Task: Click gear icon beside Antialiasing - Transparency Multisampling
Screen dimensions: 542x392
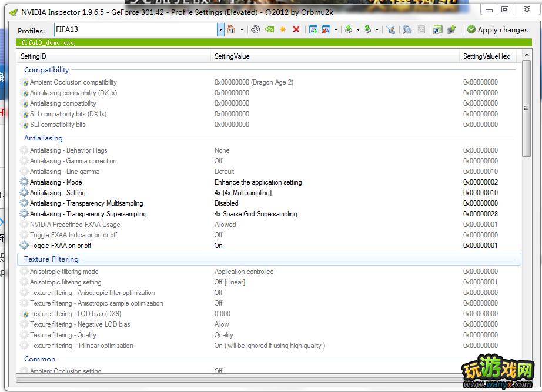Action: 24,203
